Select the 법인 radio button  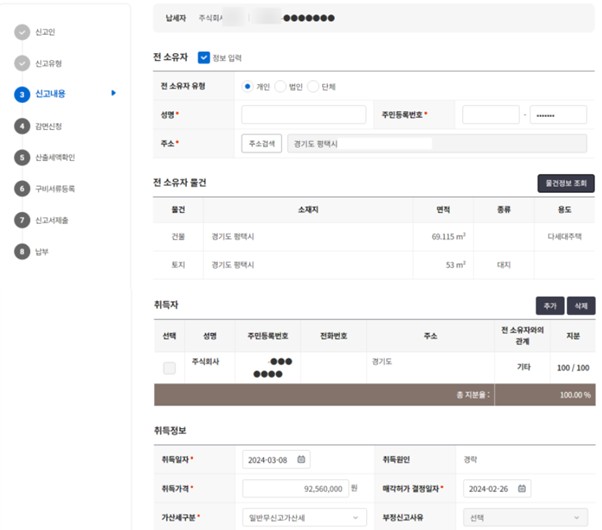(x=280, y=86)
